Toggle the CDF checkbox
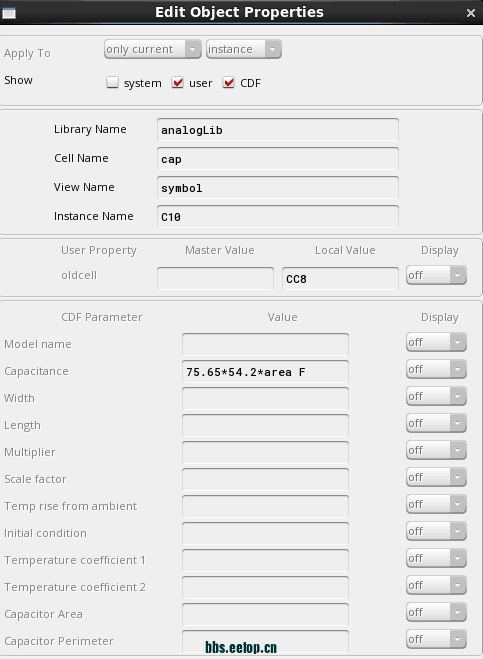Viewport: 483px width, 659px height. click(229, 82)
